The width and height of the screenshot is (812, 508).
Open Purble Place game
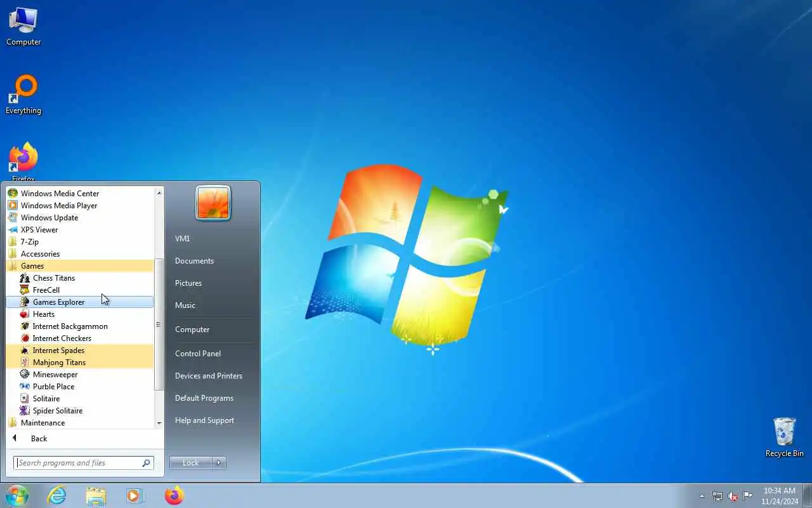[79, 386]
